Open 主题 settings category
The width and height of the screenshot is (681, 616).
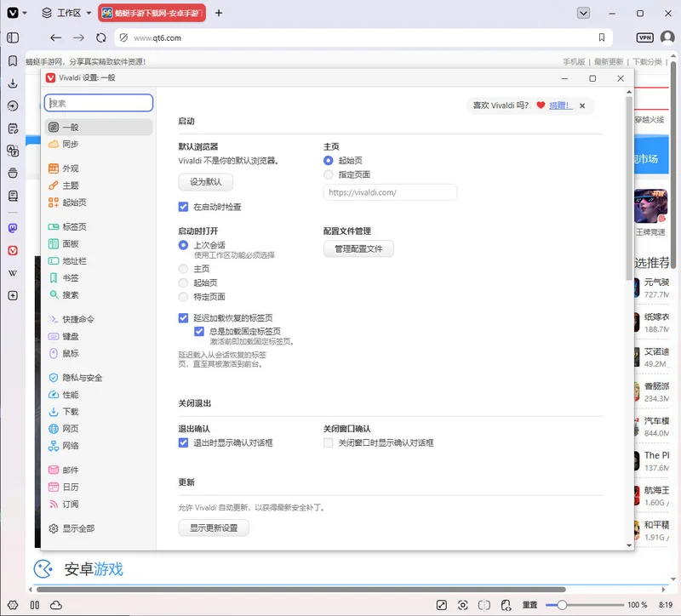tap(99, 185)
